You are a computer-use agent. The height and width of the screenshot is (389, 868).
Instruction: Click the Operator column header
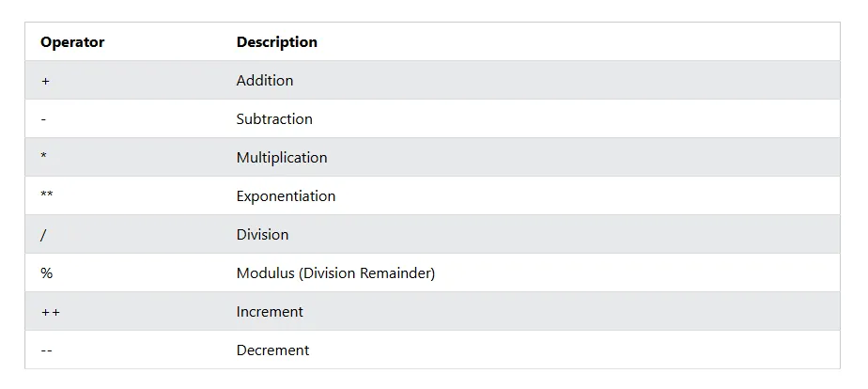click(72, 42)
